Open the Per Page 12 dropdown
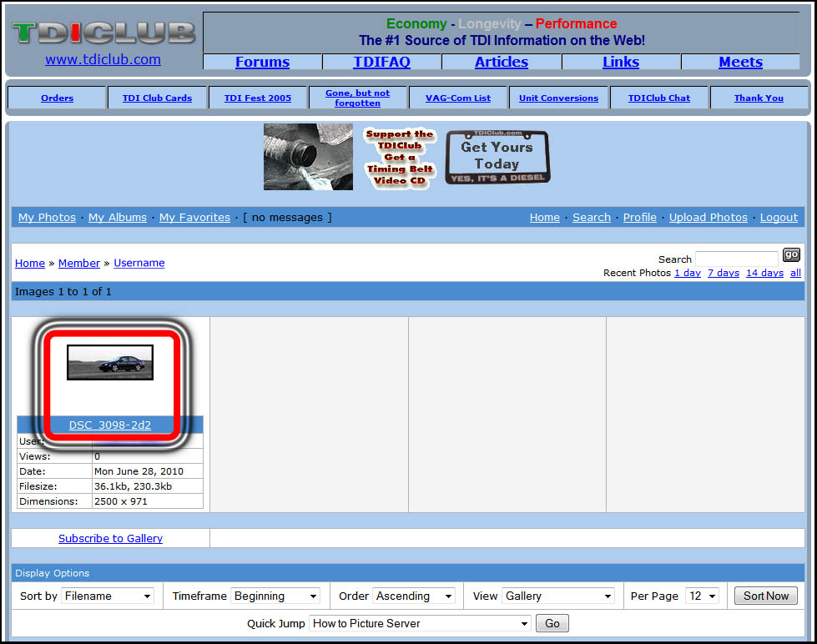This screenshot has width=817, height=644. pos(703,596)
